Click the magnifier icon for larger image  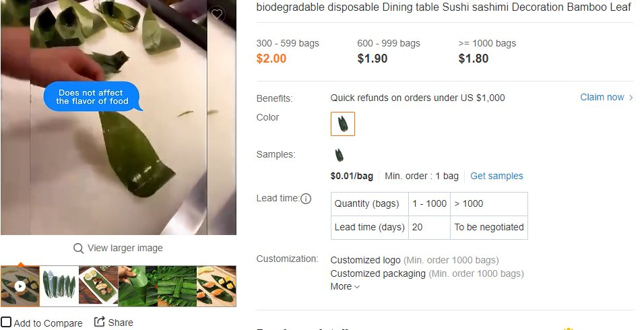click(x=78, y=249)
